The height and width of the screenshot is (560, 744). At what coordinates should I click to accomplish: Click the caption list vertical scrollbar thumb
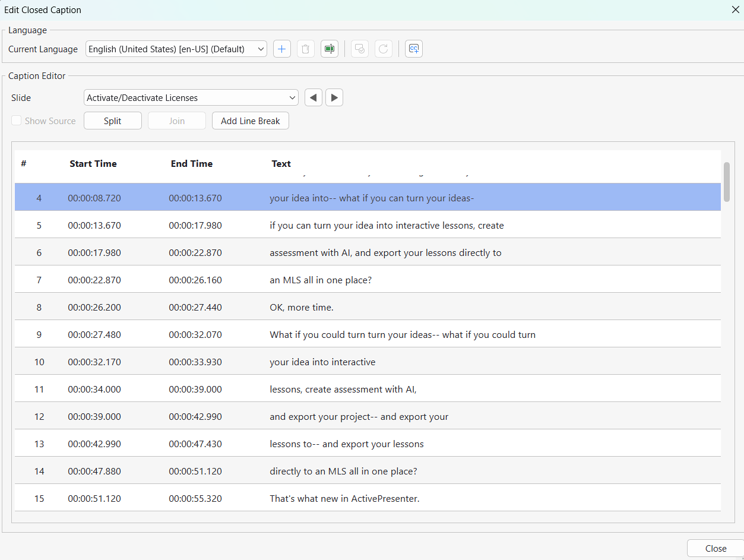click(727, 182)
